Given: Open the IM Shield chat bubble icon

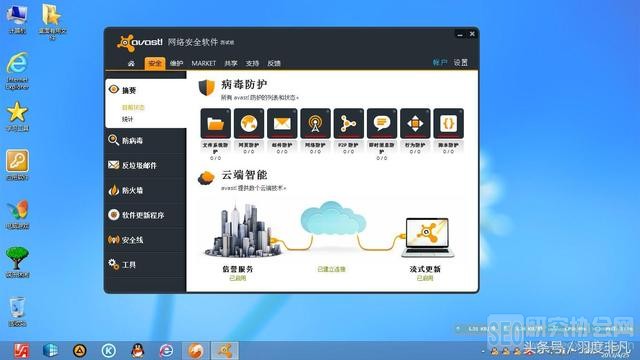Looking at the screenshot, I should tap(382, 123).
